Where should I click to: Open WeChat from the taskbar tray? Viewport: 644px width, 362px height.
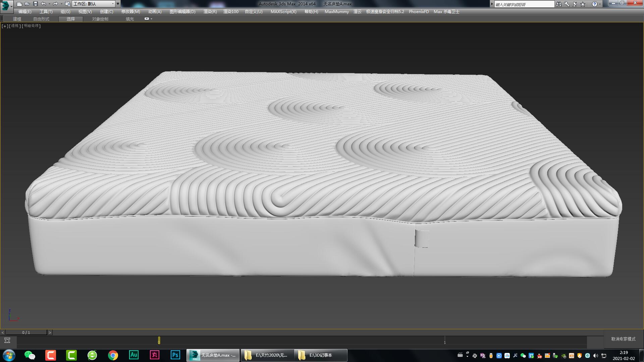(x=30, y=355)
